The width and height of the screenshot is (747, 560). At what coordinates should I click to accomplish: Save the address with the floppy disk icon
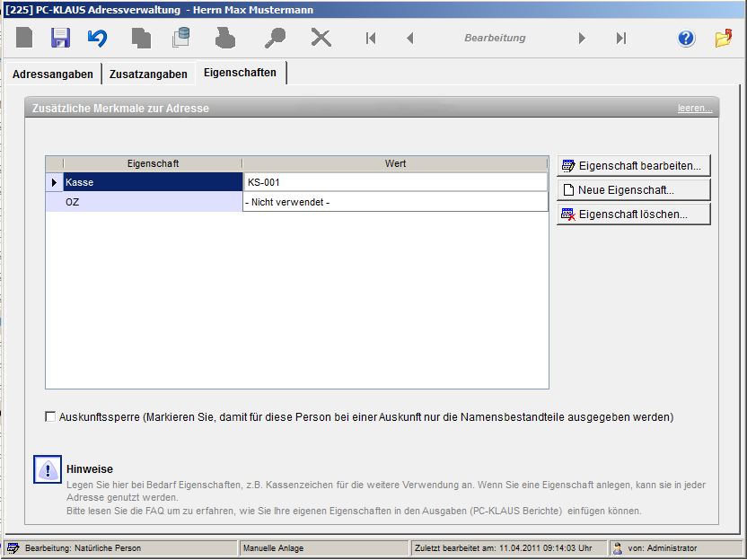(60, 38)
